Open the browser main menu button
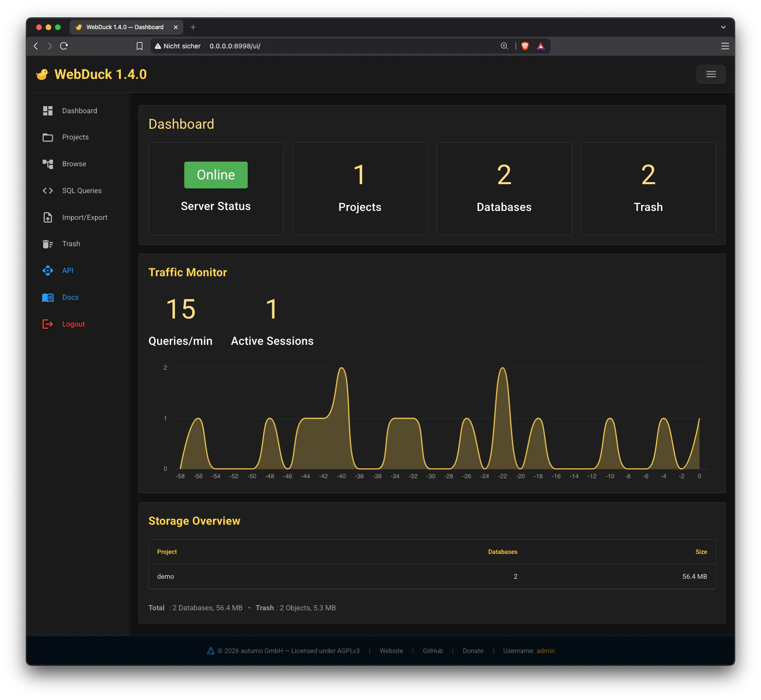The image size is (761, 700). (725, 46)
